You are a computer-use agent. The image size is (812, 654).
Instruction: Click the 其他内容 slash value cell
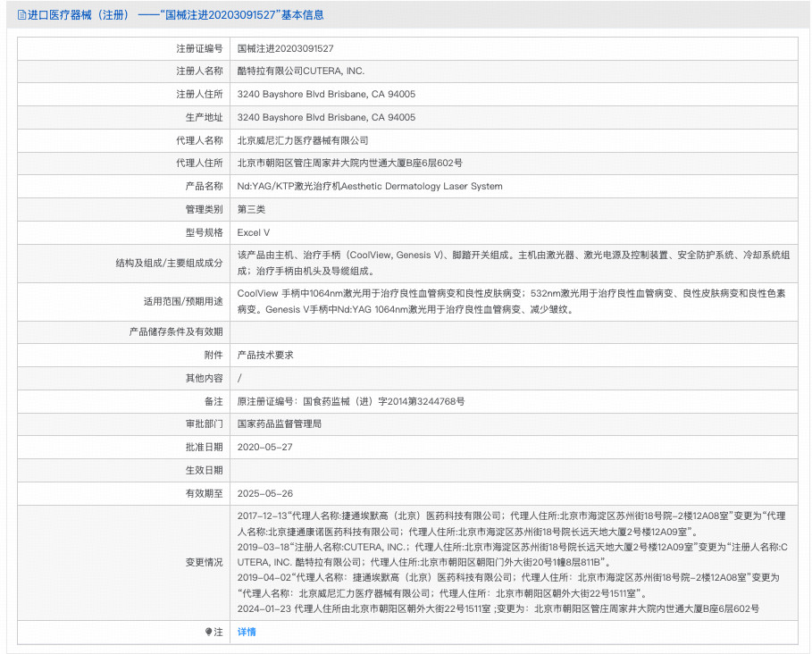coord(239,378)
